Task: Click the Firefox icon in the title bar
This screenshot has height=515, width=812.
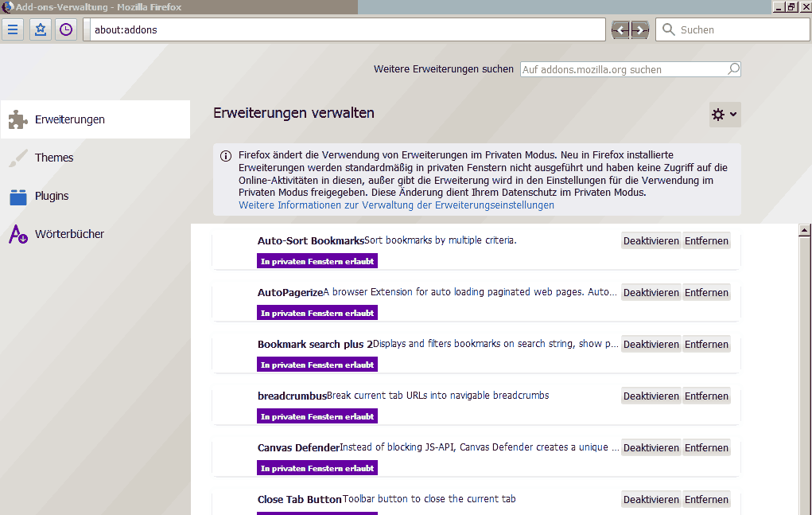Action: pos(7,6)
